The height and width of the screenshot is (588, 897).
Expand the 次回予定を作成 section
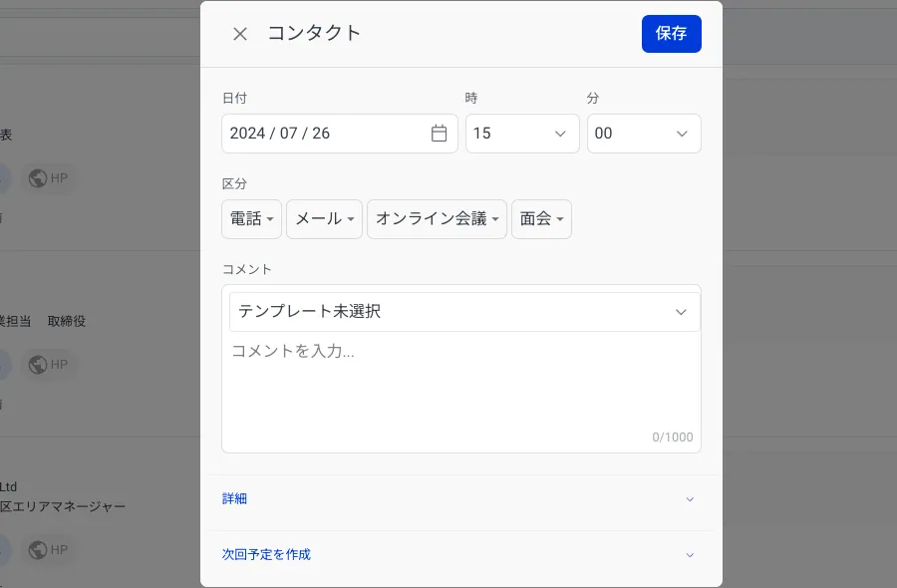point(461,555)
